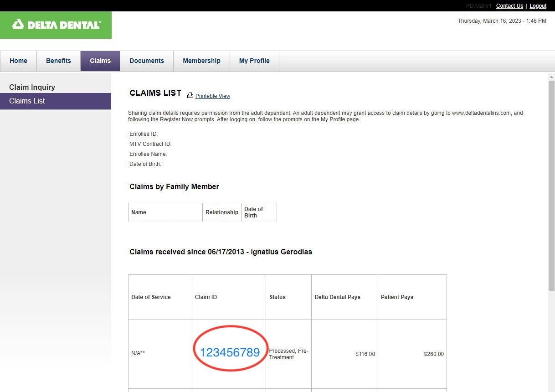
Task: Navigate to the Membership tab
Action: pyautogui.click(x=201, y=61)
